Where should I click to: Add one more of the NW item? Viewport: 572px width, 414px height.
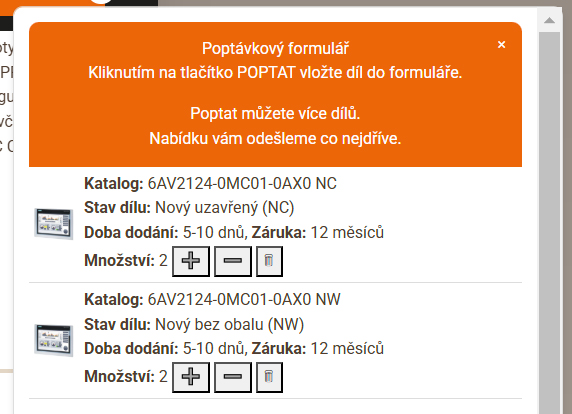[191, 377]
